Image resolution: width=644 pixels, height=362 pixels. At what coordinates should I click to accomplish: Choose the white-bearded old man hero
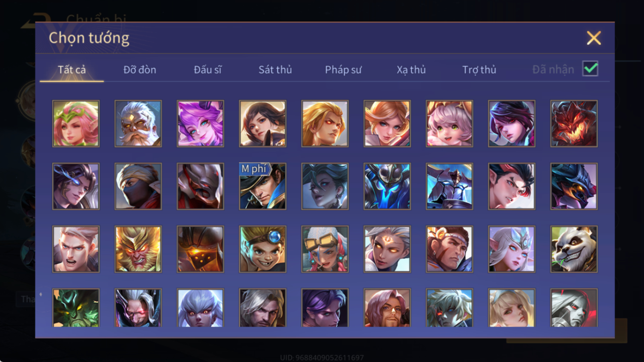(x=138, y=124)
